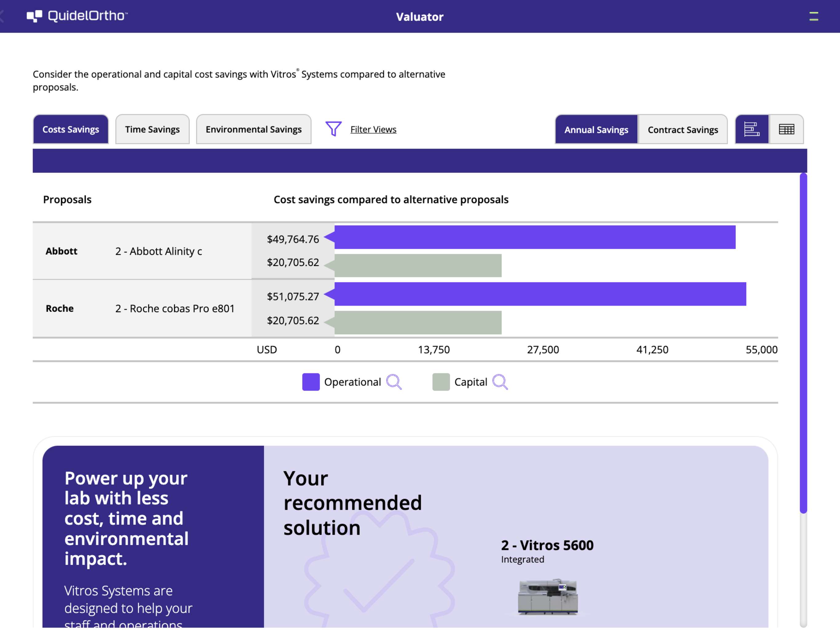Click the Operational legend label
The height and width of the screenshot is (630, 840).
[x=352, y=382]
